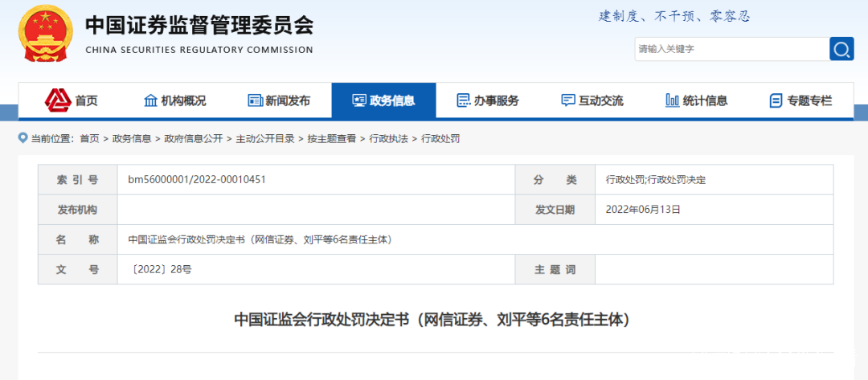Click 行政处罚 breadcrumb link

pos(440,139)
